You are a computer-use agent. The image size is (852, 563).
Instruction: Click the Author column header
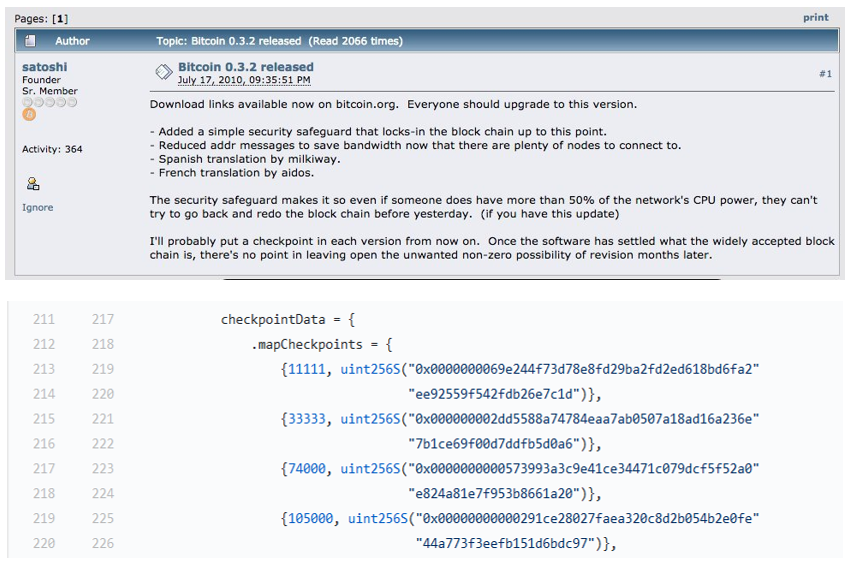(x=72, y=41)
